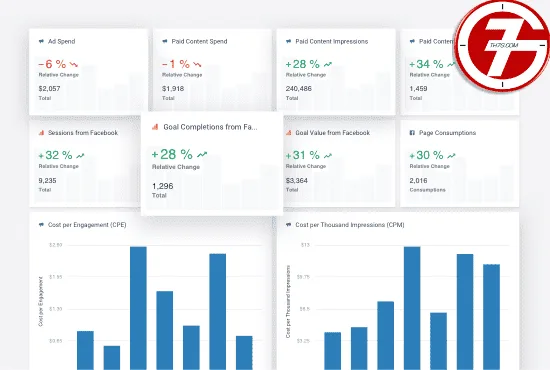The height and width of the screenshot is (370, 550).
Task: Click the Cost per Engagement (CPE) chart title
Action: point(87,225)
